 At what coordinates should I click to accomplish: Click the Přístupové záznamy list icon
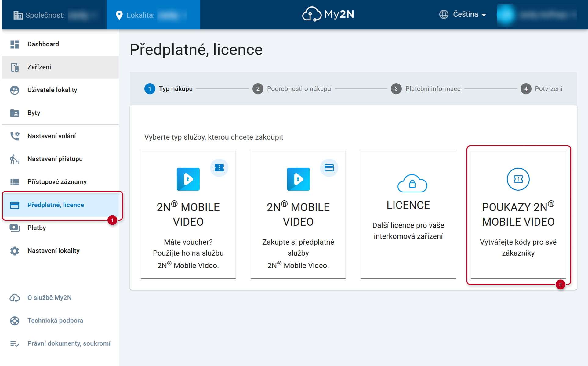click(15, 182)
